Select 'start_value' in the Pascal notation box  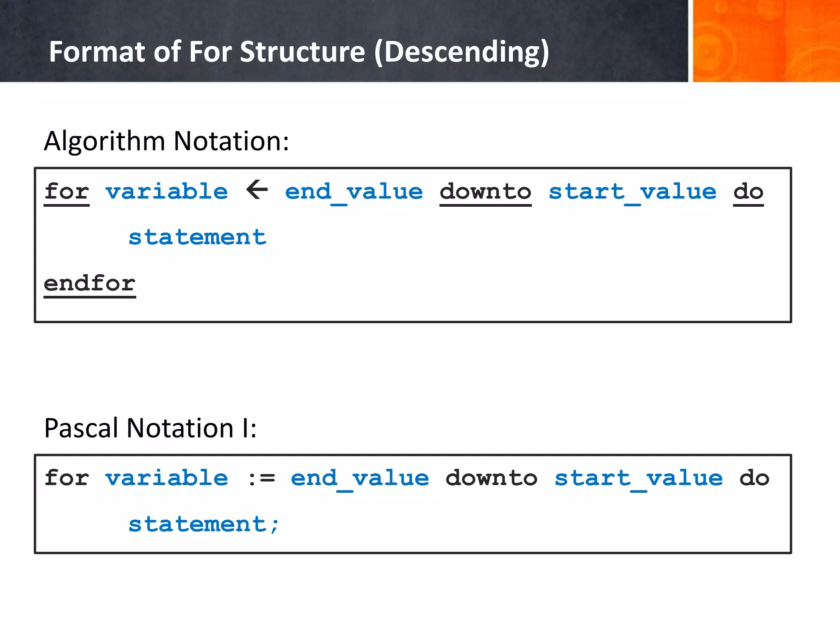(x=639, y=478)
